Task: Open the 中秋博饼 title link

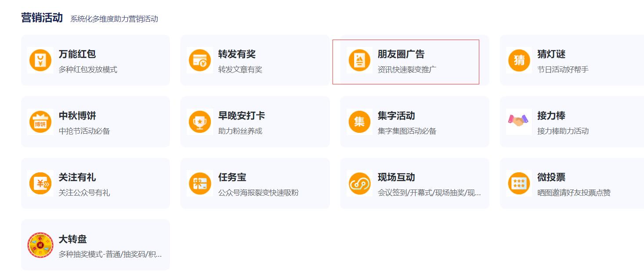Action: pyautogui.click(x=77, y=116)
